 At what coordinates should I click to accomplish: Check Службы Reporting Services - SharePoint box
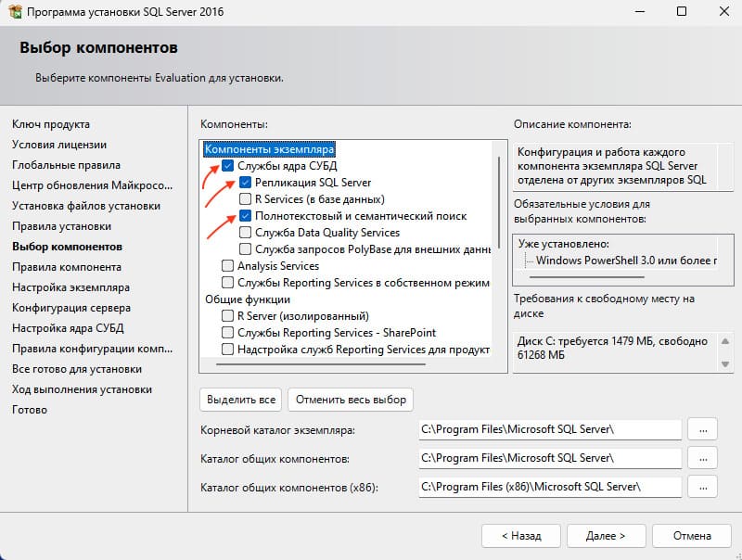click(227, 333)
